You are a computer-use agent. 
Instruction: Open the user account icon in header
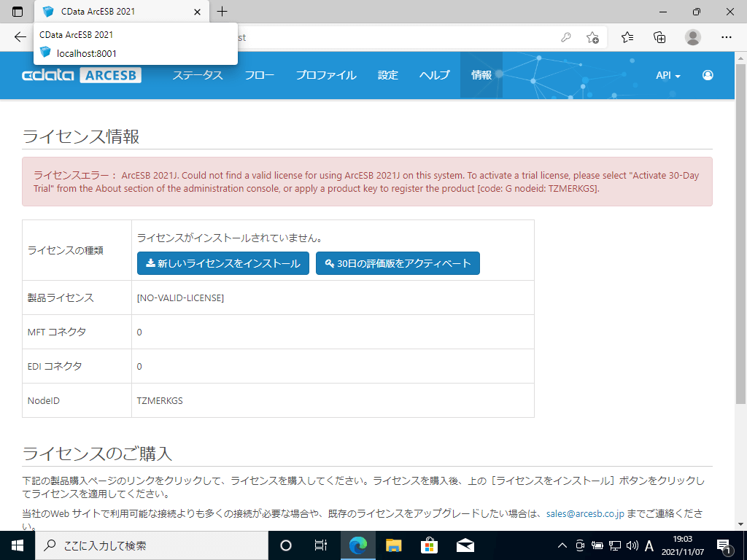click(x=708, y=75)
